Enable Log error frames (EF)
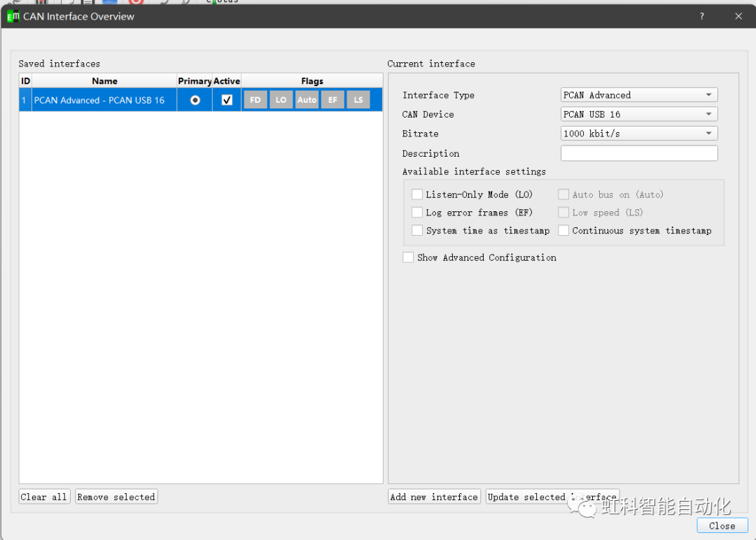756x540 pixels. tap(417, 213)
